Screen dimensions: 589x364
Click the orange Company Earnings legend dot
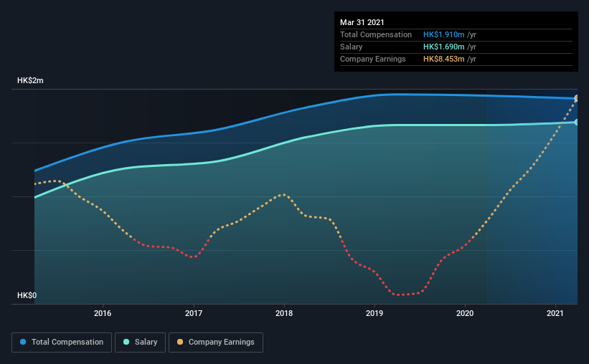coord(180,342)
